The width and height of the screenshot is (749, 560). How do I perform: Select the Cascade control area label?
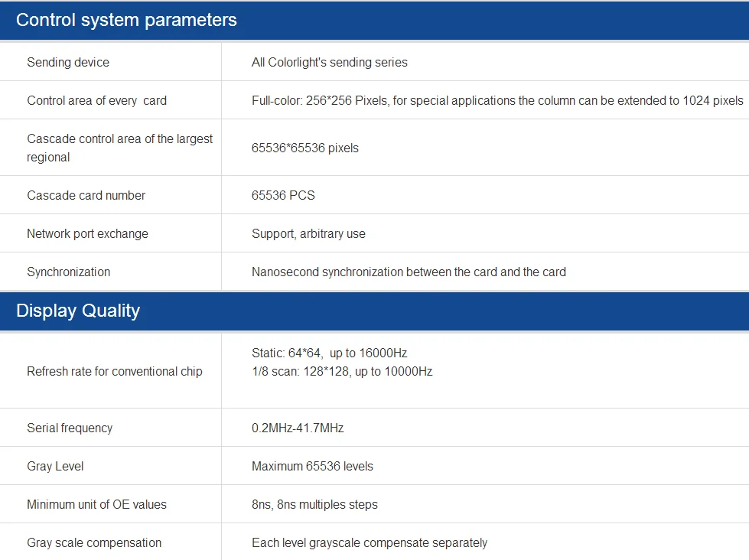[119, 148]
